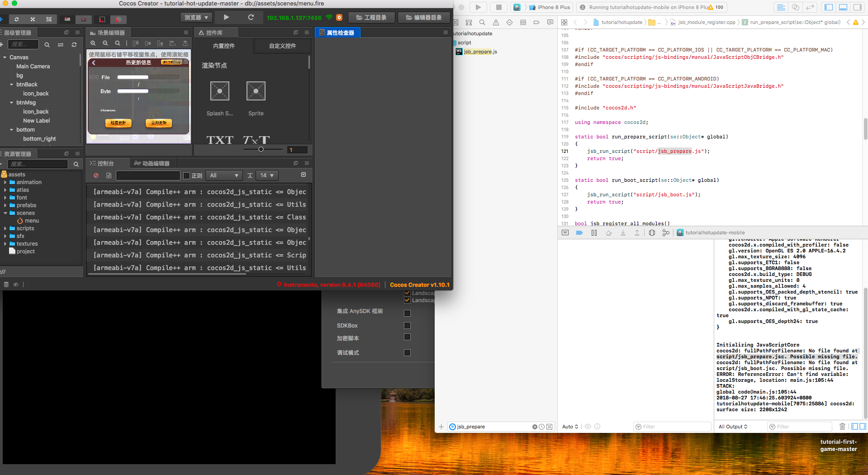Screen dimensions: 868x475
Task: Stop the running Xcode app
Action: 498,7
